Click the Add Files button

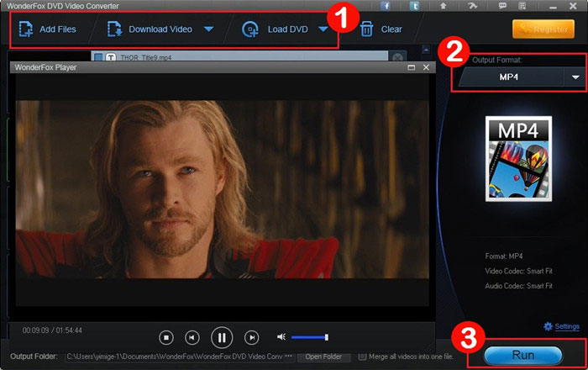[x=48, y=29]
